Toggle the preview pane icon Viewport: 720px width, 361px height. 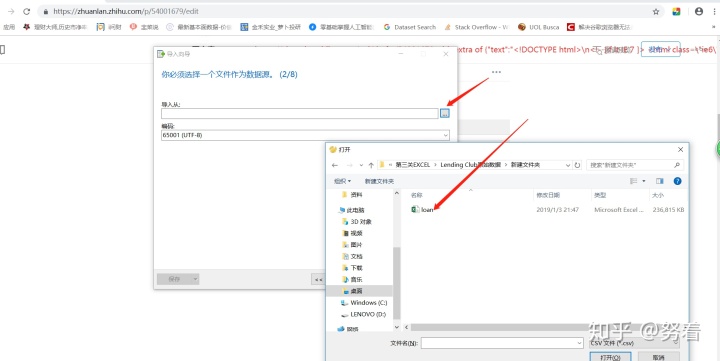click(660, 181)
